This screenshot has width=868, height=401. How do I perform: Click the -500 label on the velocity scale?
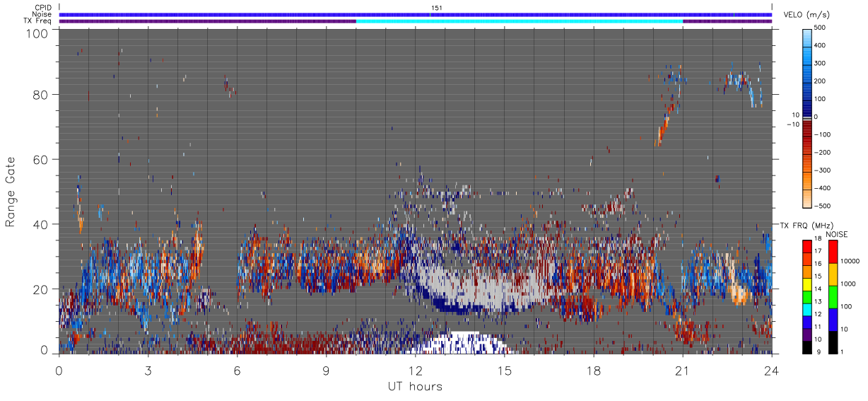(823, 206)
